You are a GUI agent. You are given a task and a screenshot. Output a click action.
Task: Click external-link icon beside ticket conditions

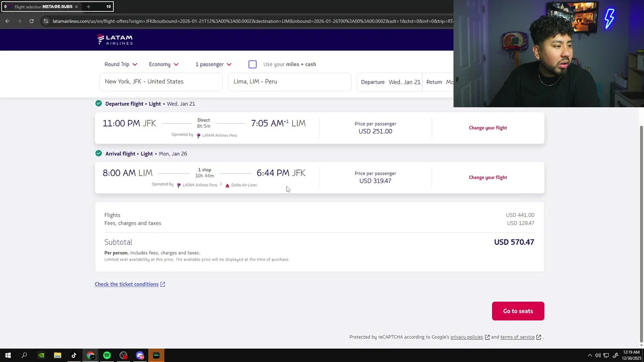coord(163,284)
